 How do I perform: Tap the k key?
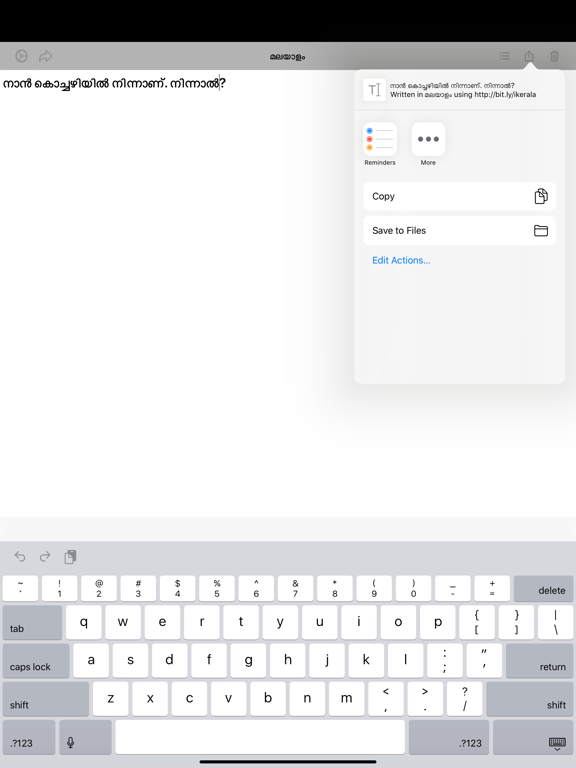click(x=366, y=661)
